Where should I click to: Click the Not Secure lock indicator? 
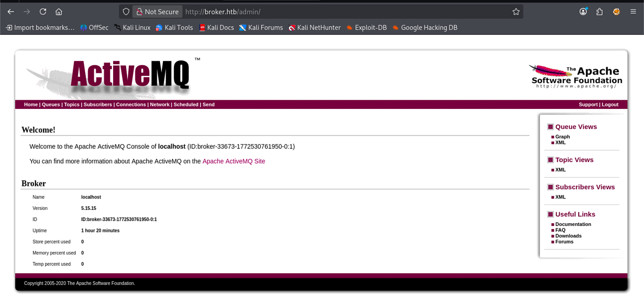click(x=157, y=11)
